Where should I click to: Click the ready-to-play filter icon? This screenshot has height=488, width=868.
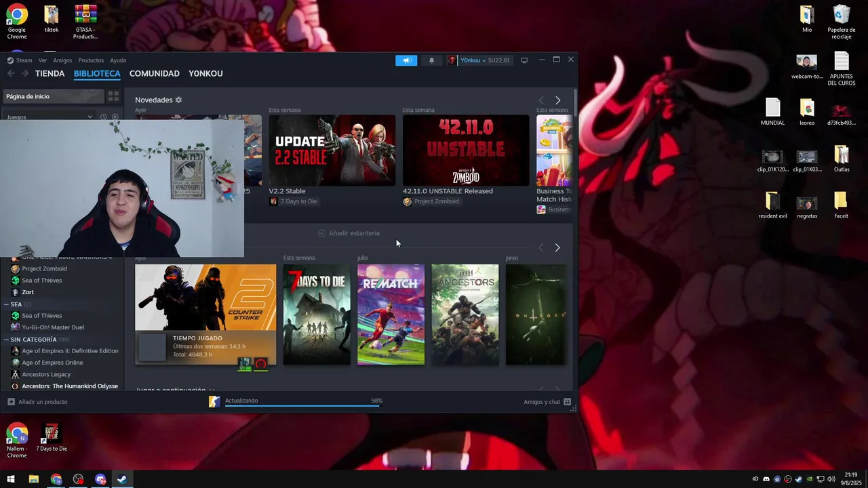115,117
